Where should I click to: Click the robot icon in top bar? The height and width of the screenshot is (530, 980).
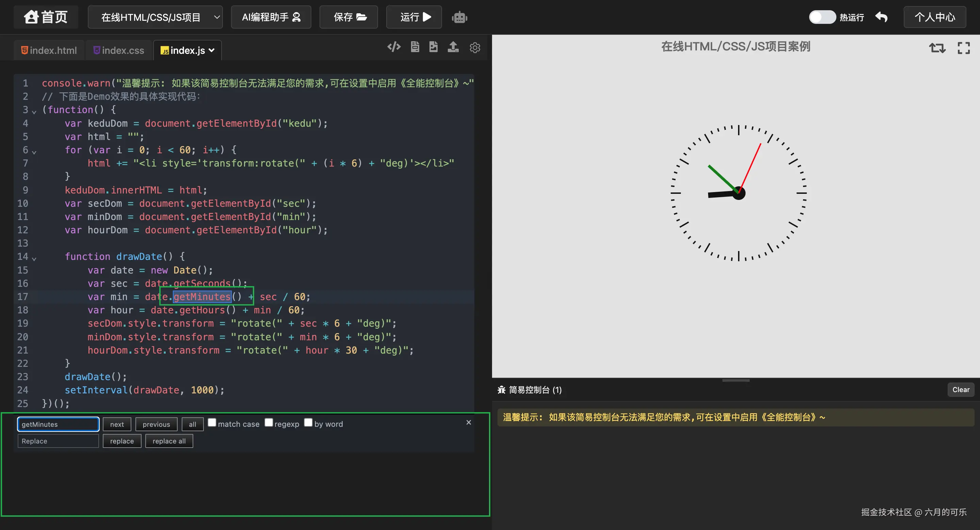coord(460,17)
